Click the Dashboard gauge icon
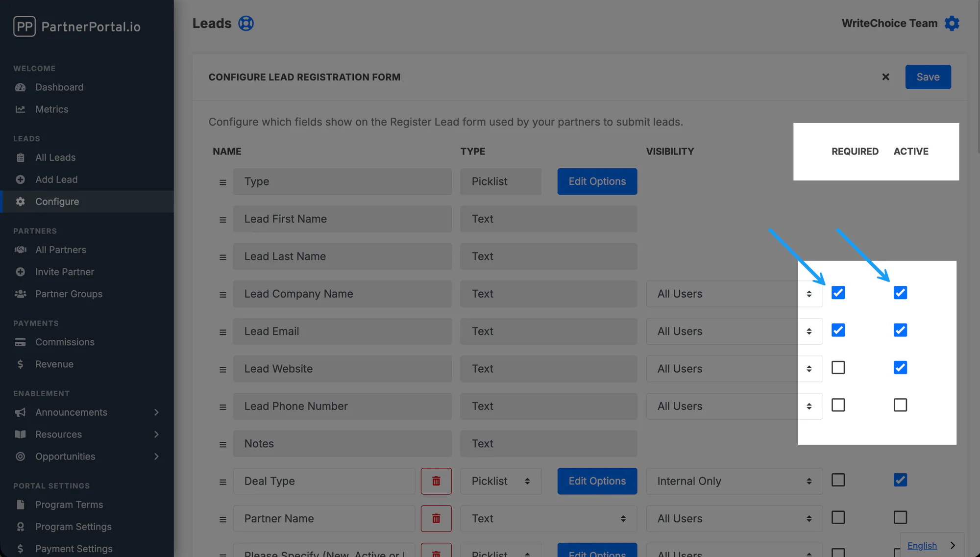 tap(20, 87)
